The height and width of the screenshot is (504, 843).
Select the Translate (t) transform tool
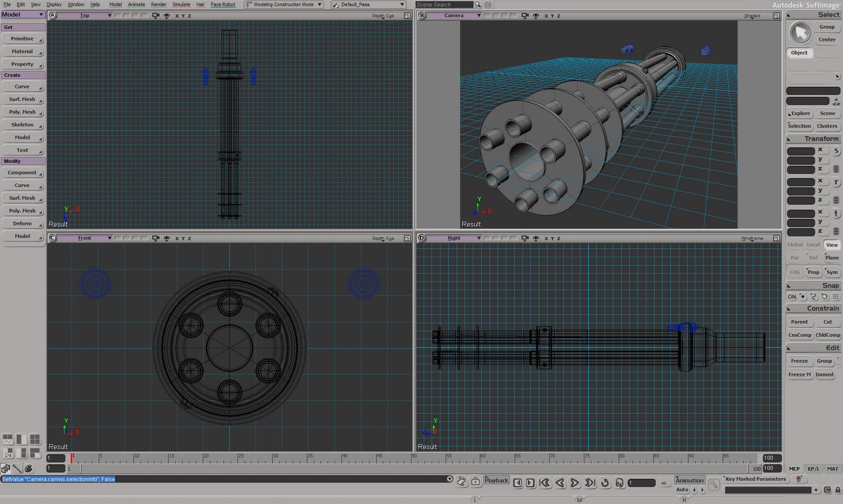[836, 213]
